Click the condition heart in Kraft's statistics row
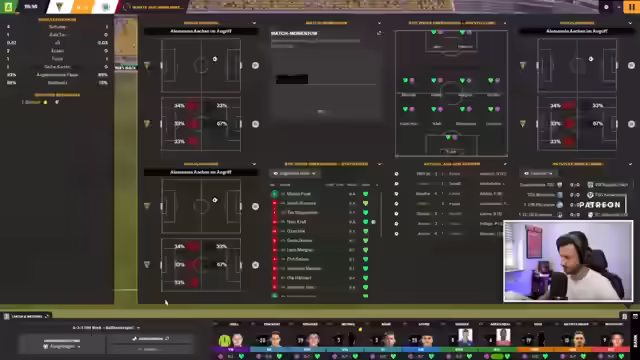 [366, 222]
